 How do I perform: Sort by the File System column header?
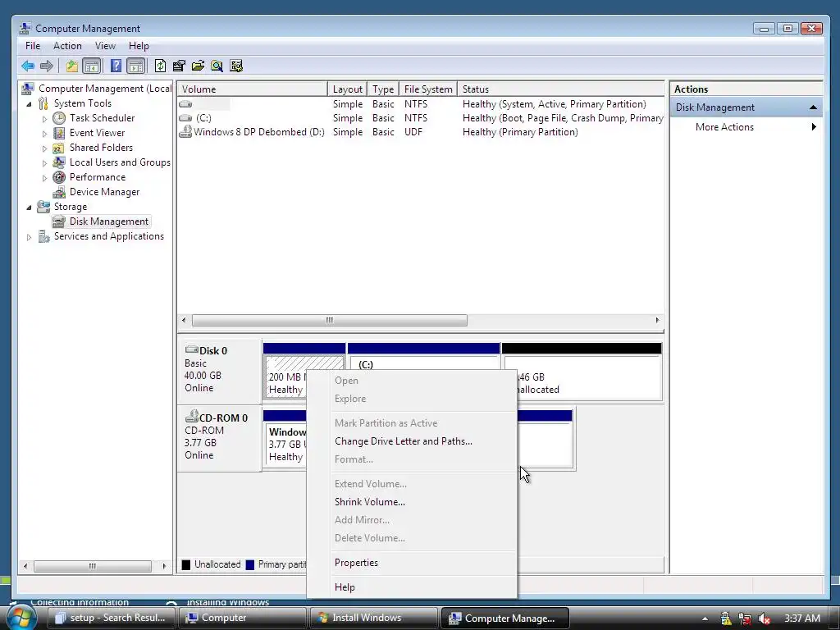(428, 89)
